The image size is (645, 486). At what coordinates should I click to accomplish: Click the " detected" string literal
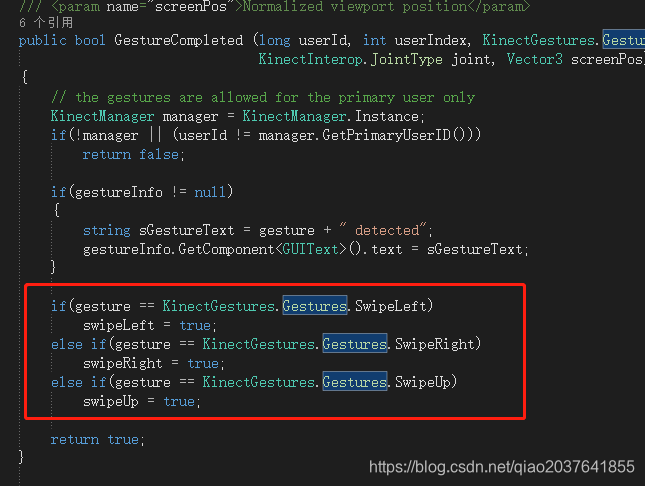tap(383, 230)
